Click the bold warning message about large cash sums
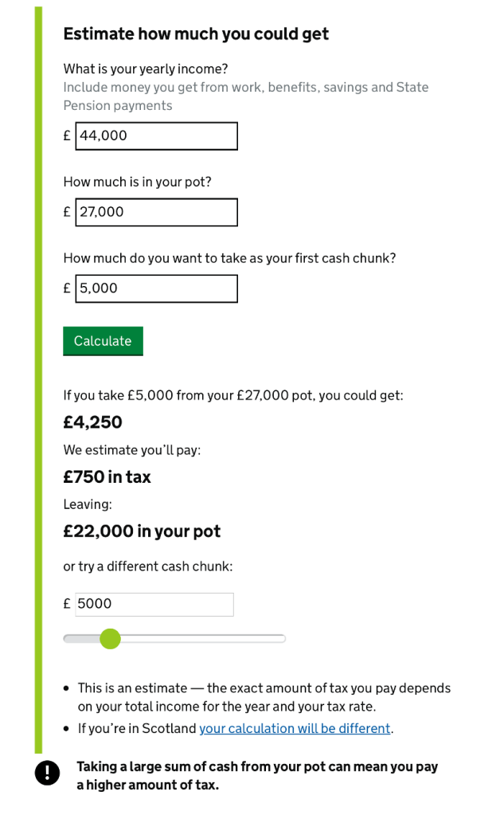 click(255, 775)
